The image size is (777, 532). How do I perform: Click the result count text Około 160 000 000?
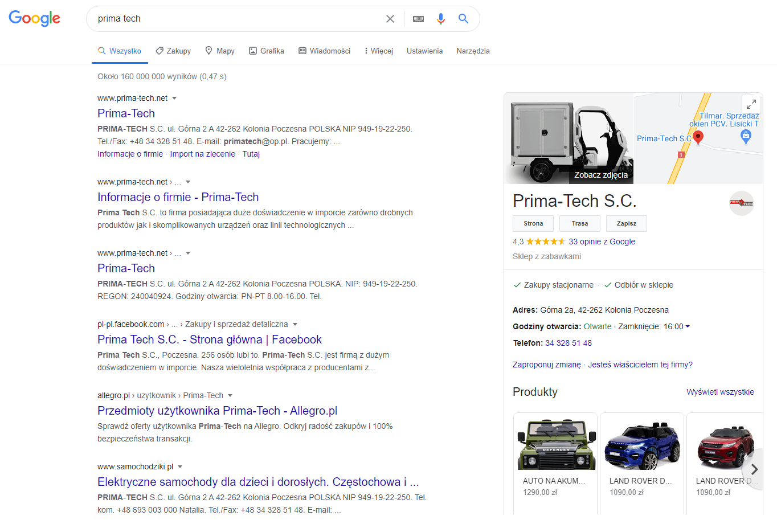pyautogui.click(x=162, y=77)
